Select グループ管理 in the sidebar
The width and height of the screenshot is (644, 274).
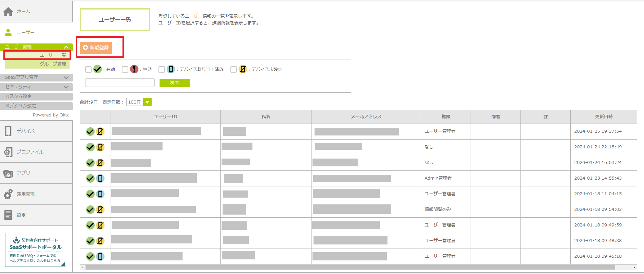pyautogui.click(x=53, y=64)
